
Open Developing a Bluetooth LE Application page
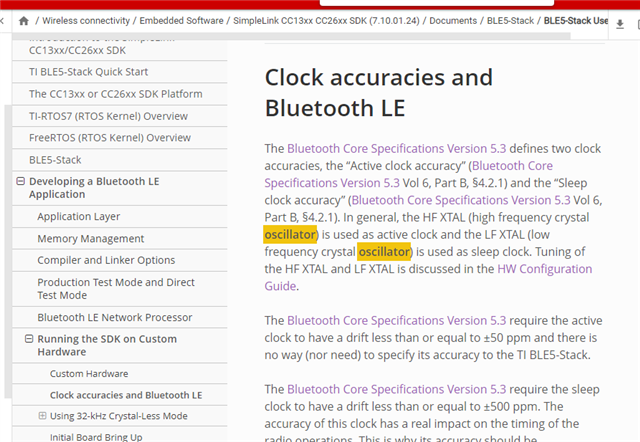94,188
